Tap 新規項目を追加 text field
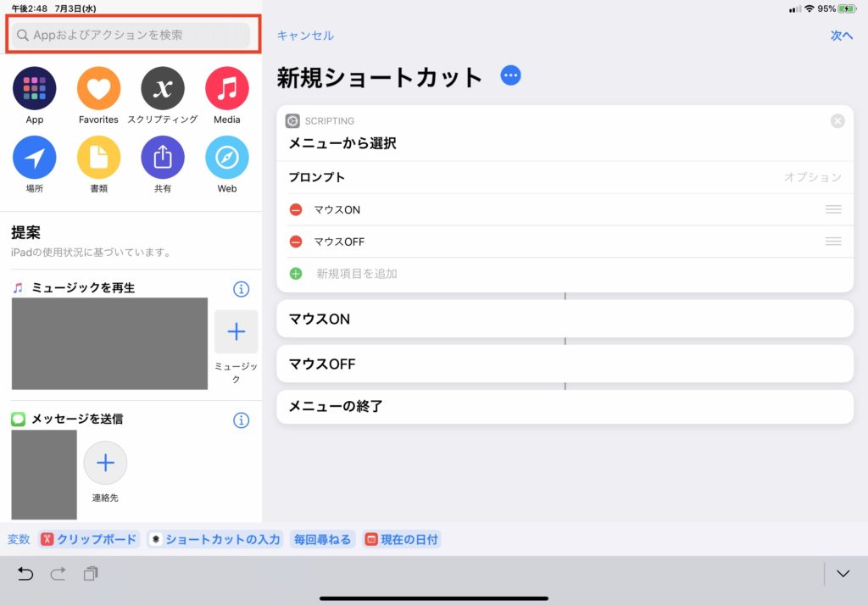868x606 pixels. (357, 274)
